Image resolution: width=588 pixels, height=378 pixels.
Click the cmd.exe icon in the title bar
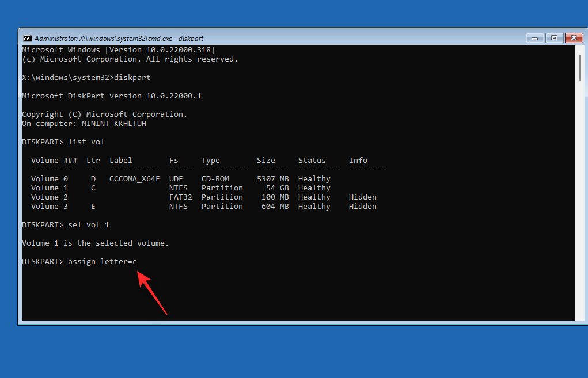[x=27, y=38]
